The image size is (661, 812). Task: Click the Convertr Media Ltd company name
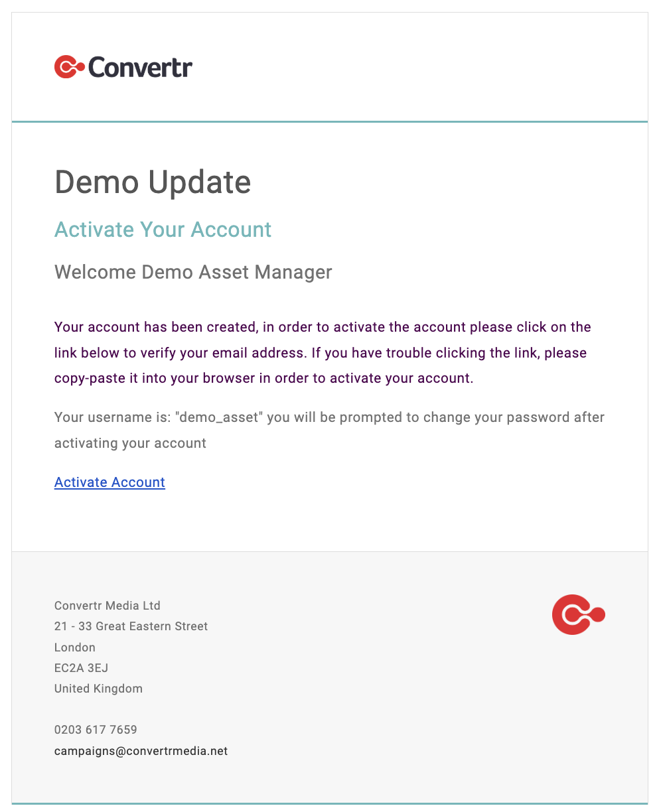click(108, 606)
